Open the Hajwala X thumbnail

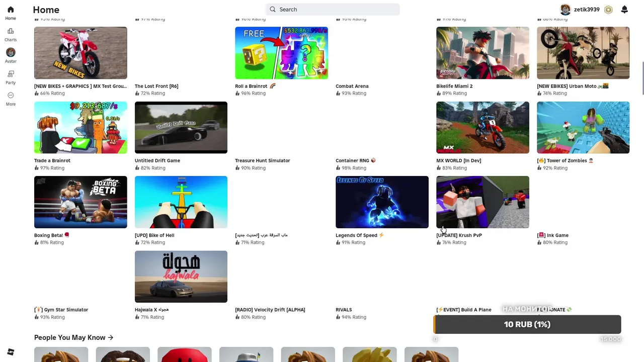181,277
